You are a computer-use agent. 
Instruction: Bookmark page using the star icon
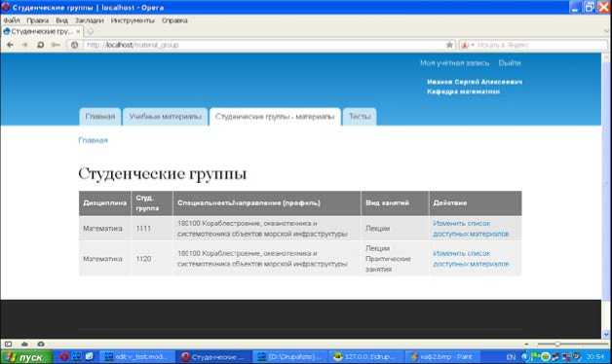[x=449, y=45]
